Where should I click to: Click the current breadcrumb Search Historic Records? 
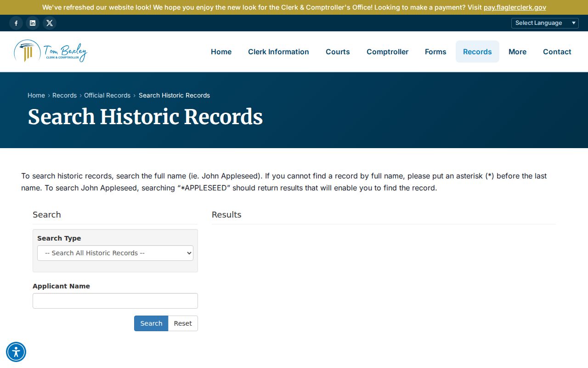click(174, 95)
